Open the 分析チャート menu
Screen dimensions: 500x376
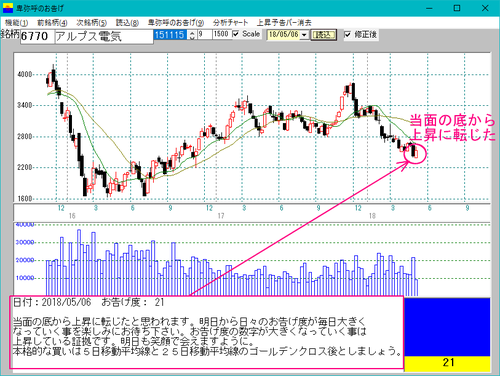pos(231,23)
